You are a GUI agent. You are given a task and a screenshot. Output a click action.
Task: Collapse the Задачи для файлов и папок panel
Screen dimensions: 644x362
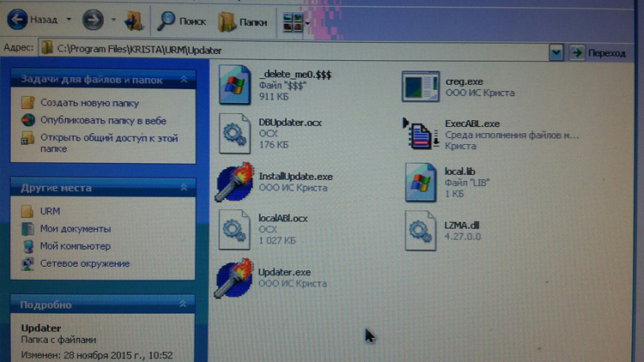pyautogui.click(x=183, y=79)
